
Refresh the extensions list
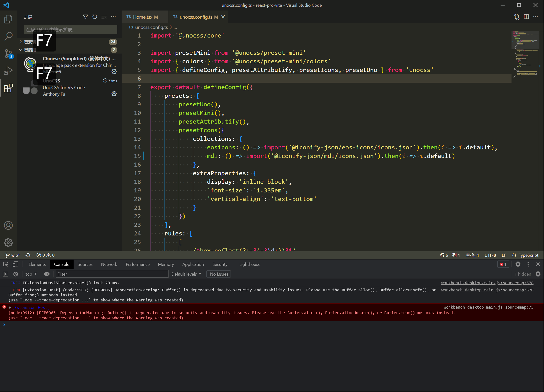point(95,17)
